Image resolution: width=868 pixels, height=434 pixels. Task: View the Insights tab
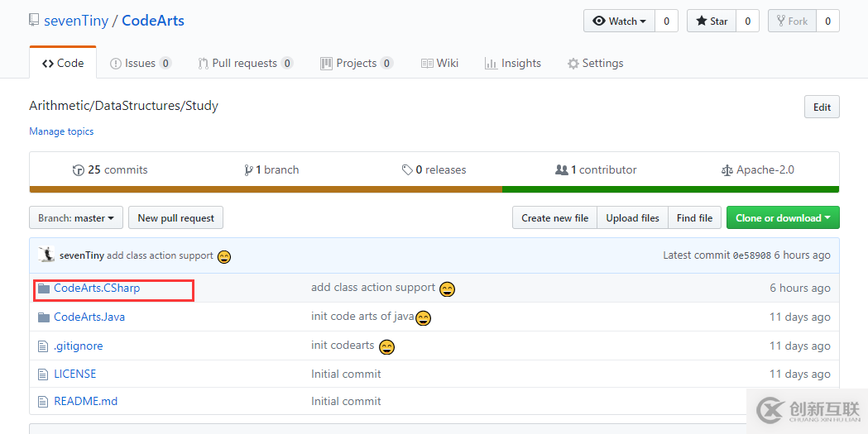(x=512, y=63)
